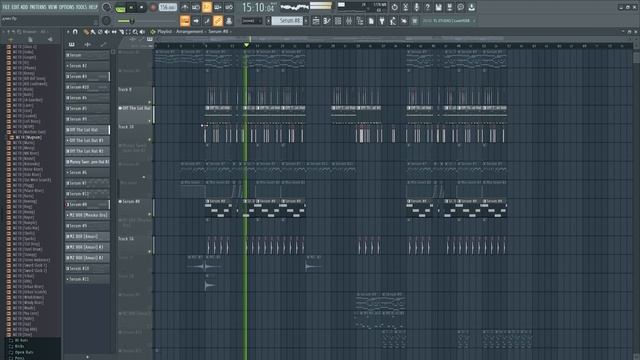640x360 pixels.
Task: Click the master volume knob
Action: click(107, 7)
